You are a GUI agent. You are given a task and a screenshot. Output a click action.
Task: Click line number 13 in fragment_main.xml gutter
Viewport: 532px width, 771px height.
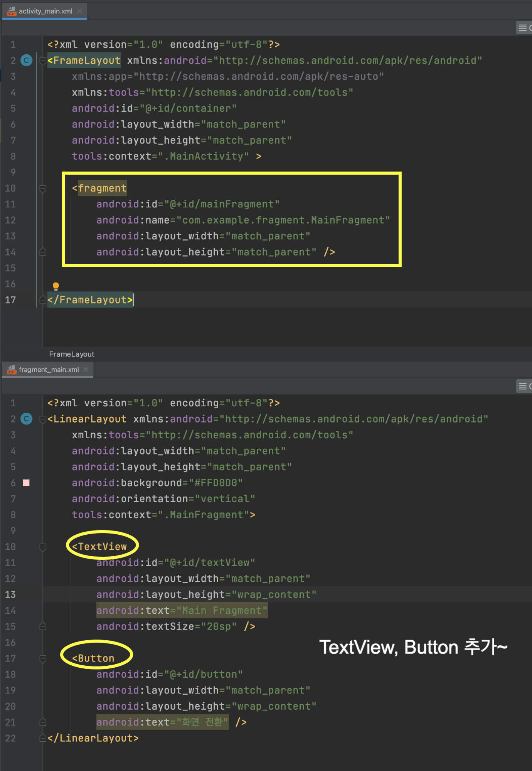coord(10,594)
